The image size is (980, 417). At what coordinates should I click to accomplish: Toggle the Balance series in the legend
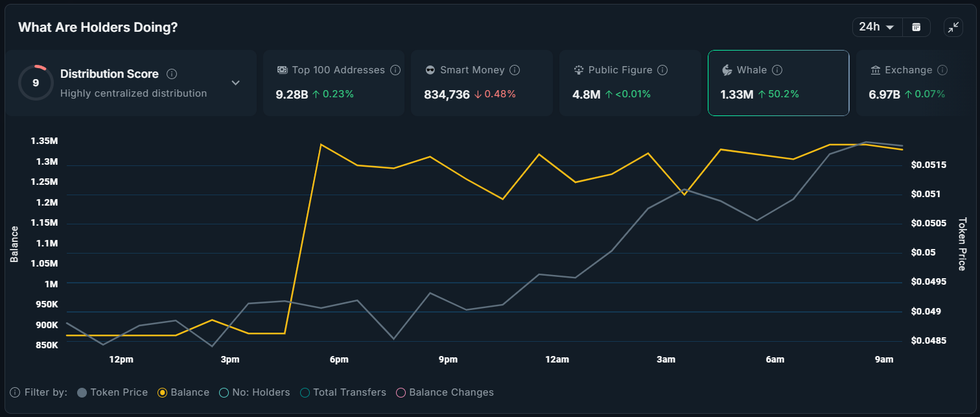click(x=183, y=392)
